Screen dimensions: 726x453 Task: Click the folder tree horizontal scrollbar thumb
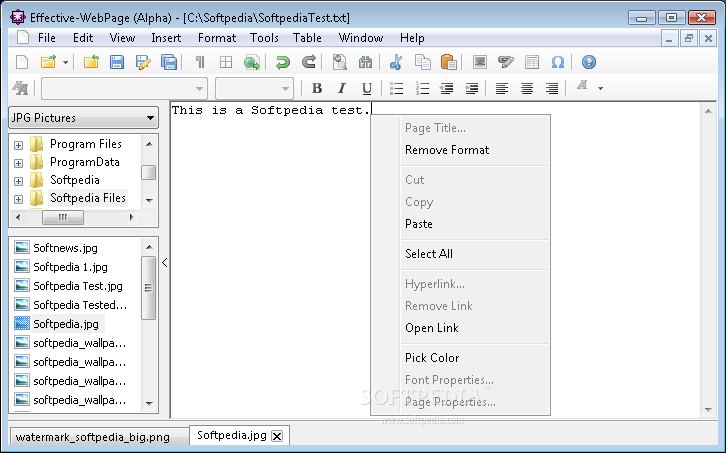coord(63,217)
